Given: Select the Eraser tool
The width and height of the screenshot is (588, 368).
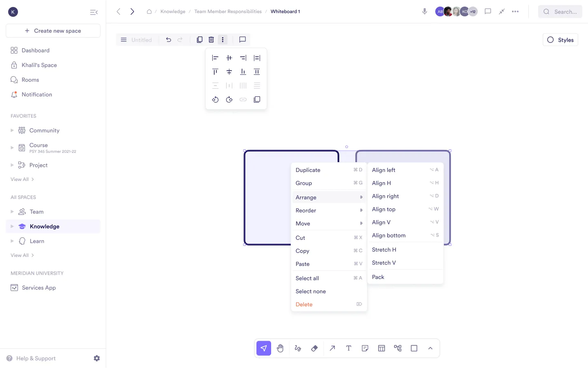Looking at the screenshot, I should pyautogui.click(x=314, y=348).
